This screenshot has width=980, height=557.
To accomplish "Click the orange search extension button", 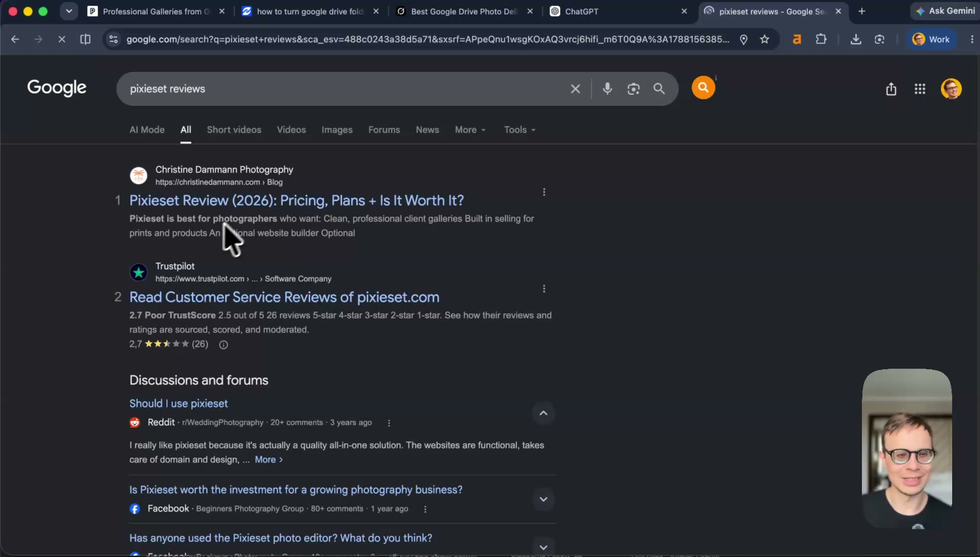I will point(703,88).
